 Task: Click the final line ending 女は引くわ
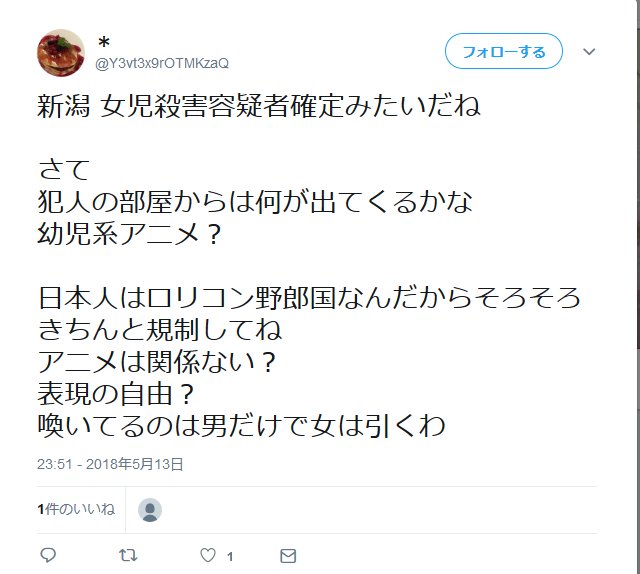tap(241, 425)
